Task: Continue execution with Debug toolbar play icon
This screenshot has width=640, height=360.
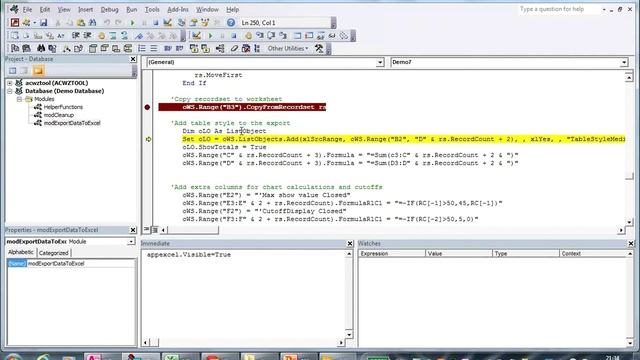Action: click(x=210, y=36)
